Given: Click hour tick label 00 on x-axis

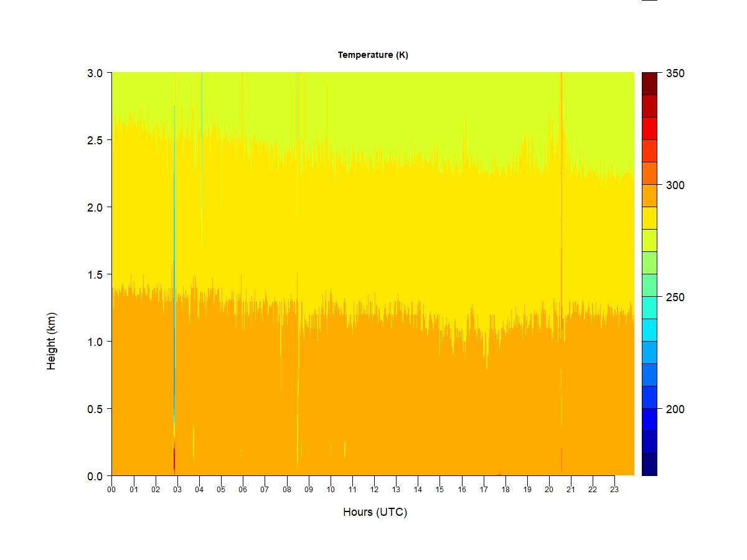Looking at the screenshot, I should pos(112,490).
